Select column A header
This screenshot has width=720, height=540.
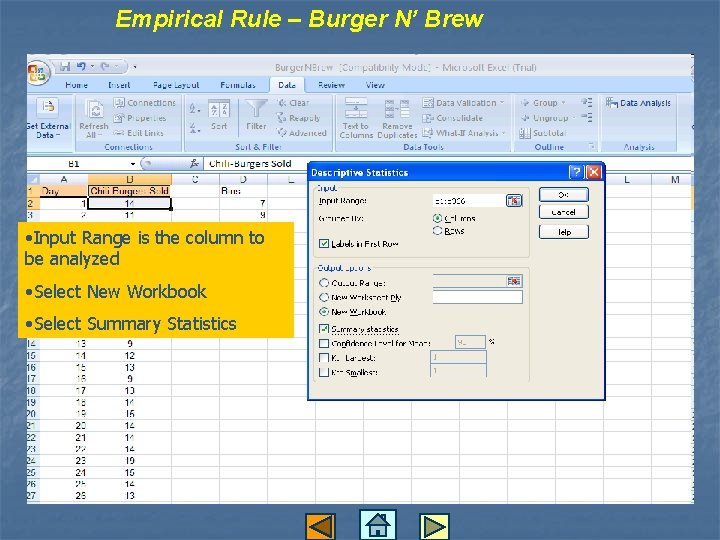pos(64,179)
